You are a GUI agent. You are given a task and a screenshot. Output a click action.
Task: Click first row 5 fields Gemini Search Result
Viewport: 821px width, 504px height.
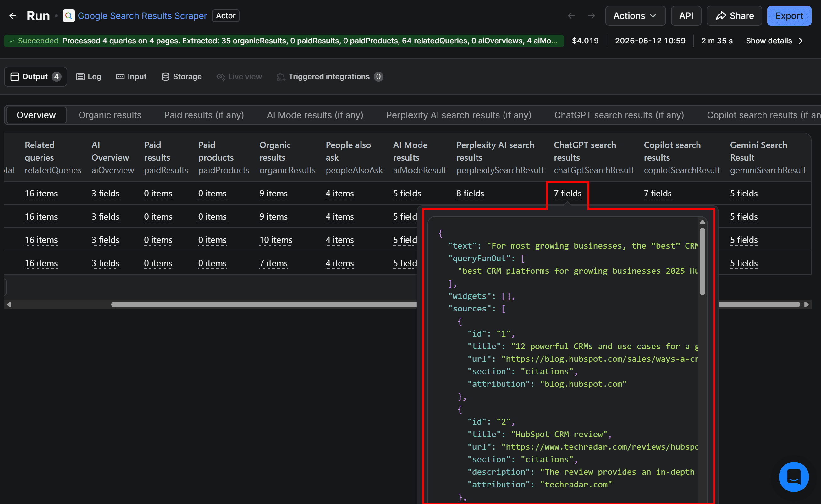pyautogui.click(x=744, y=193)
